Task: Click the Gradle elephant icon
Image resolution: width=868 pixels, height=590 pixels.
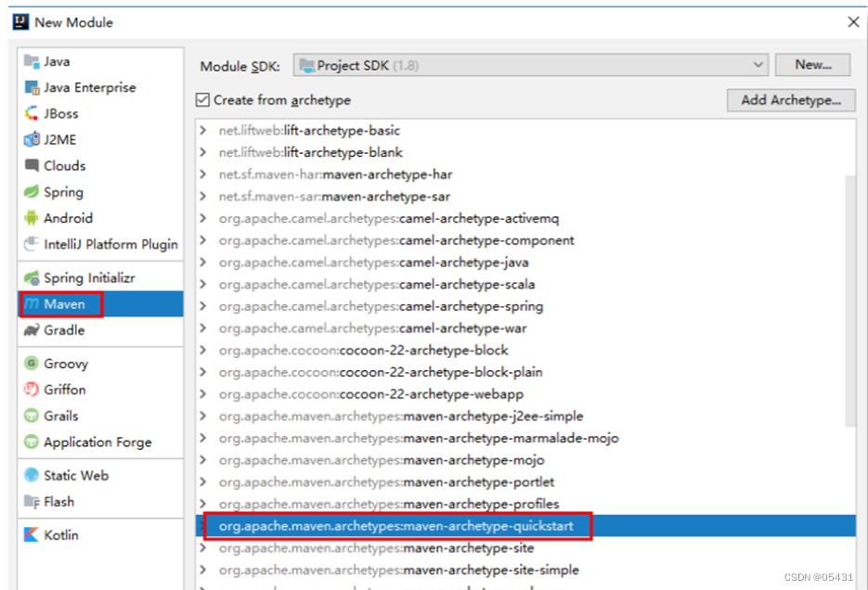Action: tap(32, 330)
